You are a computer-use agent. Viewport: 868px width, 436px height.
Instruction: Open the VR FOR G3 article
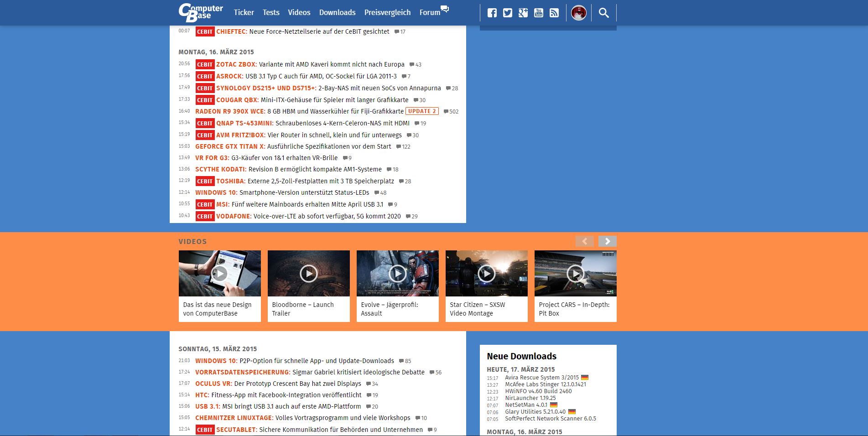(266, 158)
